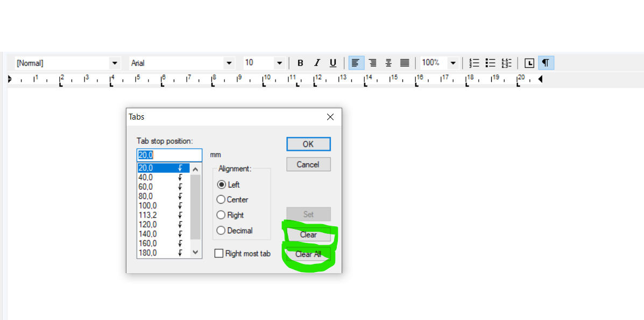Image resolution: width=644 pixels, height=320 pixels.
Task: Toggle bold formatting in toolbar
Action: [x=300, y=63]
